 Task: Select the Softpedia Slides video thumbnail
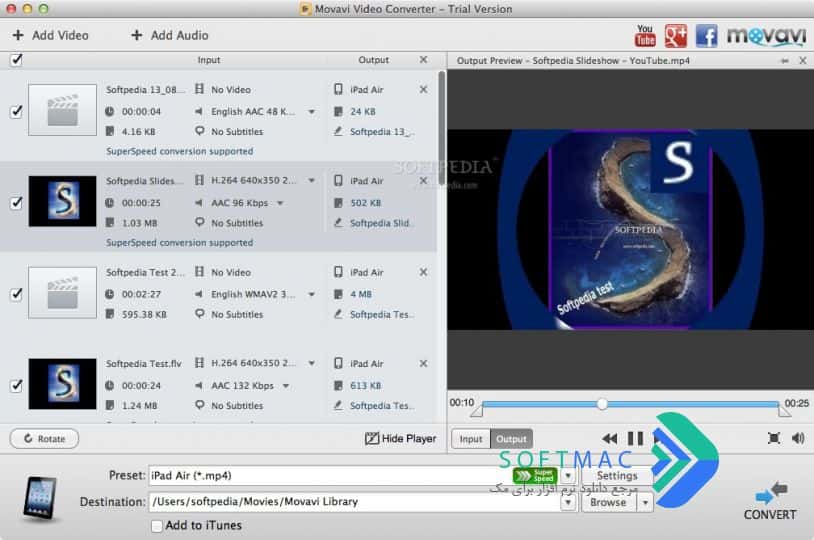(62, 201)
